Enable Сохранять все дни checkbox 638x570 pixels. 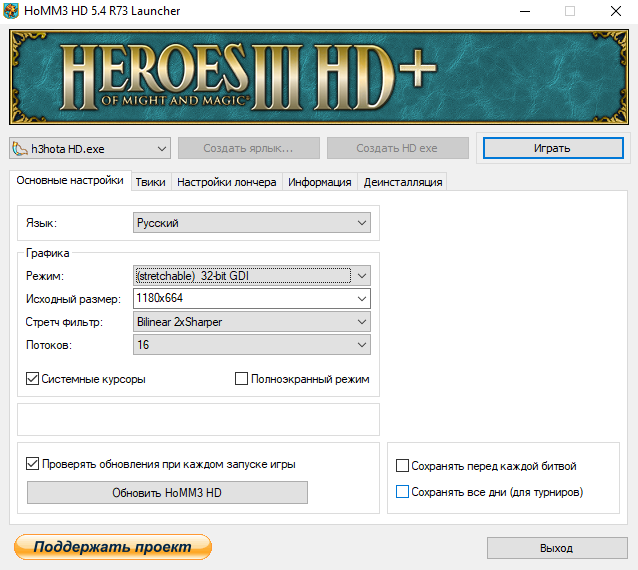click(x=403, y=492)
